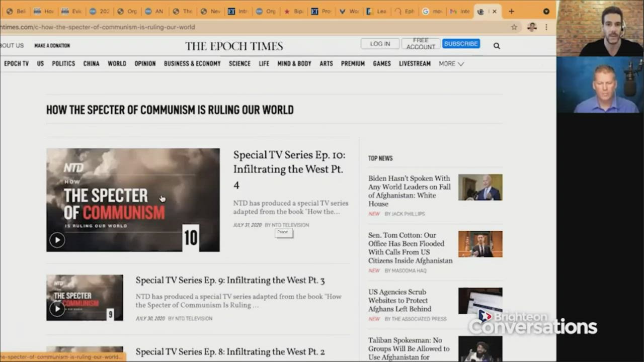Bookmark this page with the star icon
The width and height of the screenshot is (644, 362).
pyautogui.click(x=514, y=27)
